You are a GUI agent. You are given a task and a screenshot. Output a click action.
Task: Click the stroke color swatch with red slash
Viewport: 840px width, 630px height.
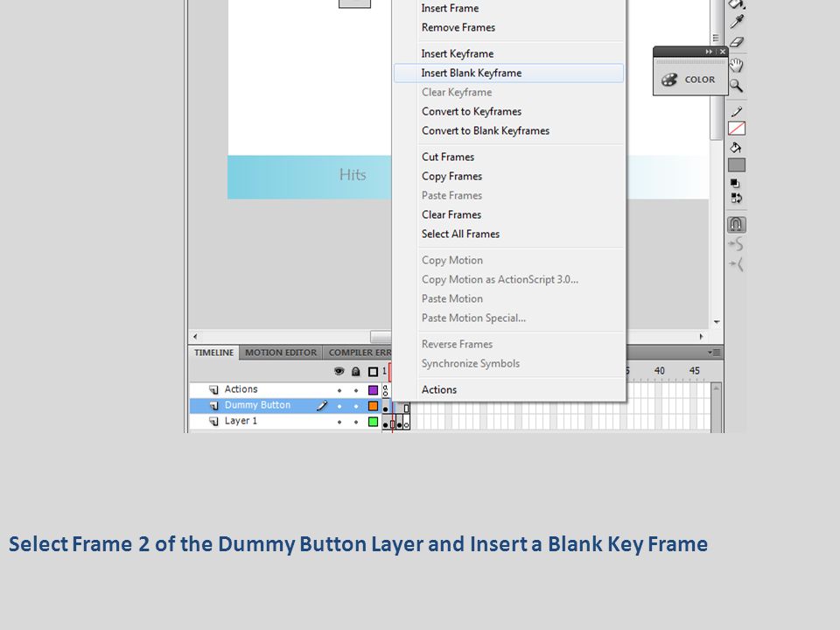[737, 129]
